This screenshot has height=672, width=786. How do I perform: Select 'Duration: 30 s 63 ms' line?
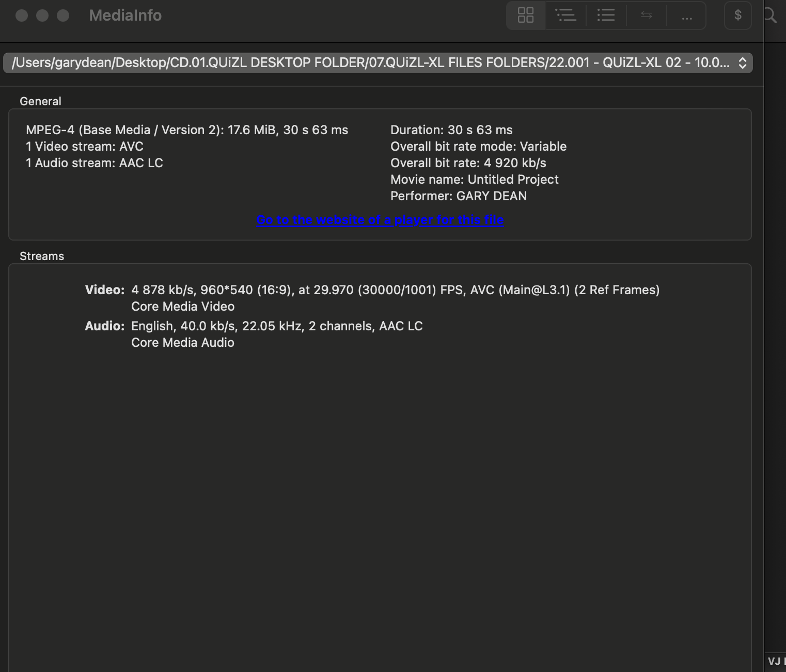tap(452, 130)
